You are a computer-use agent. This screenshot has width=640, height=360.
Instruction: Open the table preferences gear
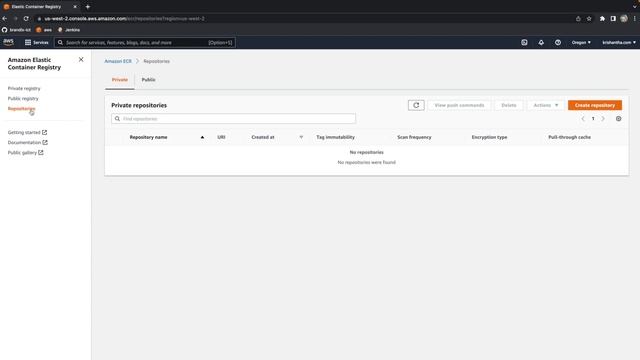pos(618,119)
